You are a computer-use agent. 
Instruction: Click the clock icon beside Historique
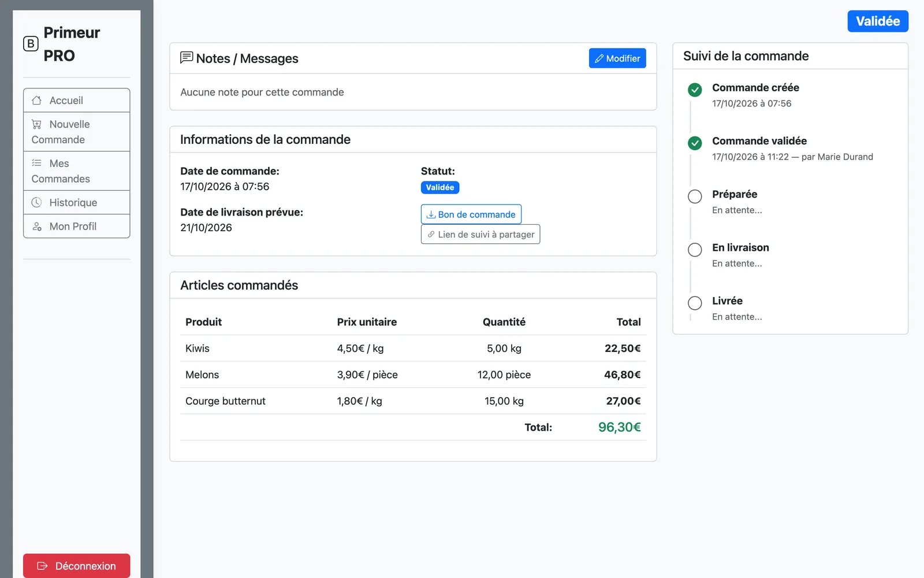tap(37, 202)
